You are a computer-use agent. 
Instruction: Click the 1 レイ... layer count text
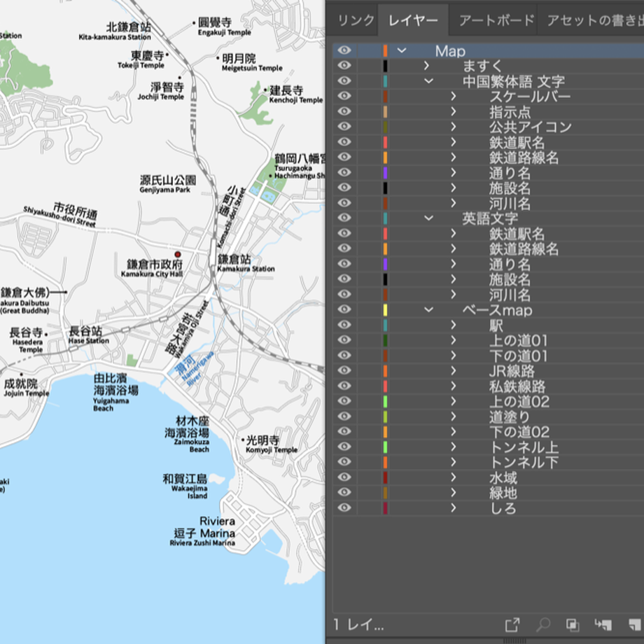point(358,624)
